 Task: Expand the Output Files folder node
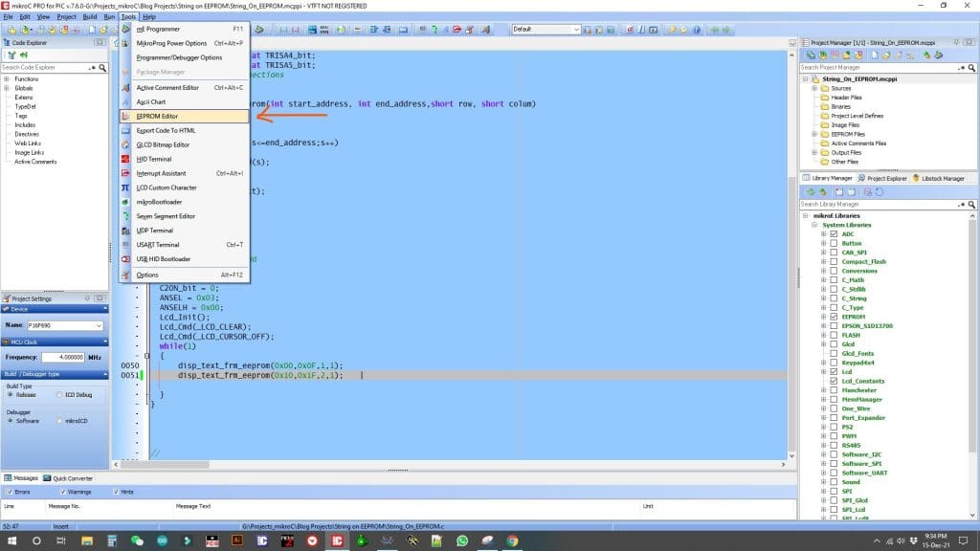coord(814,152)
